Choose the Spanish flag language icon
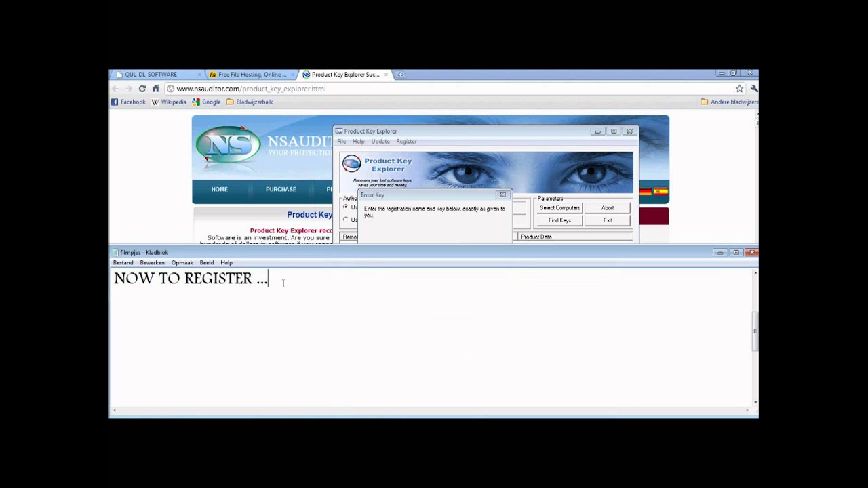The height and width of the screenshot is (488, 868). [x=660, y=192]
